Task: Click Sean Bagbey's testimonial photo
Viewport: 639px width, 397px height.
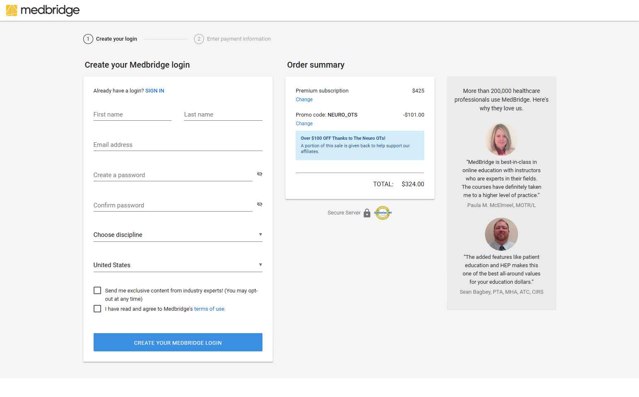Action: 501,234
